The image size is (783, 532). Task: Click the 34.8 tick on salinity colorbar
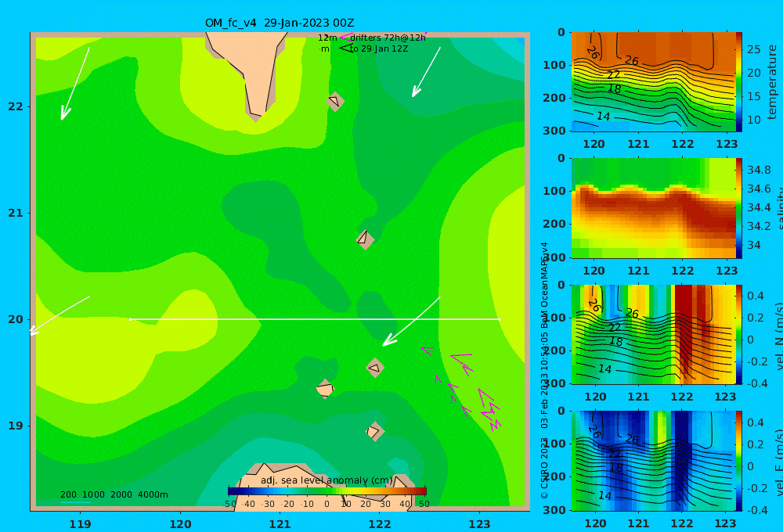[x=759, y=170]
